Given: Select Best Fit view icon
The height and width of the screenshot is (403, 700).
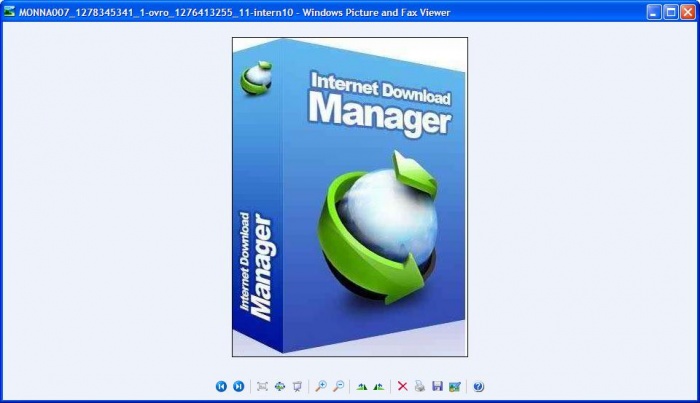Looking at the screenshot, I should (262, 386).
